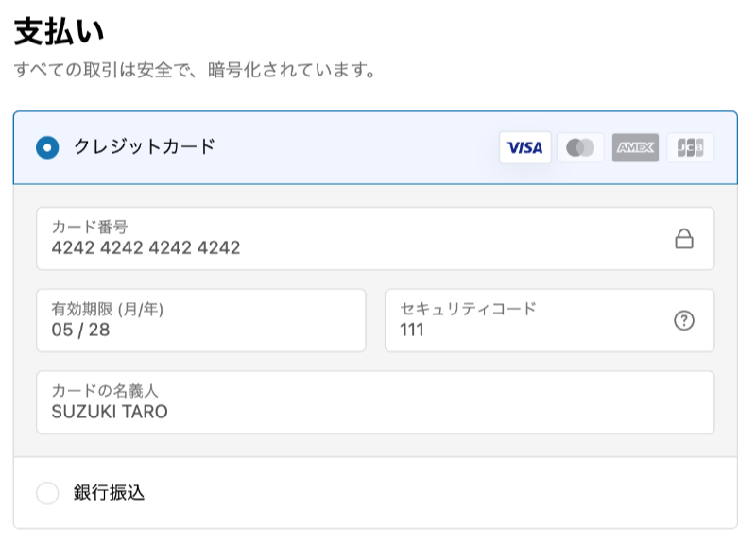The image size is (756, 543).
Task: Click the card number 4242 4242 4242 4242
Action: tap(146, 248)
